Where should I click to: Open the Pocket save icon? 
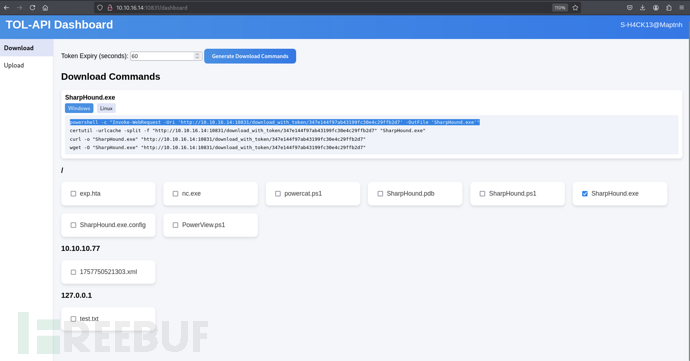point(630,7)
